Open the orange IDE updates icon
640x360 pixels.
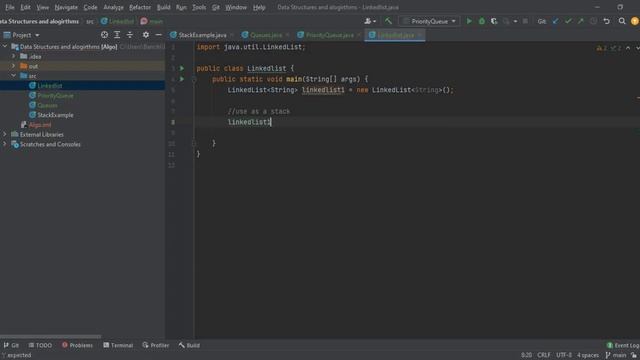click(635, 21)
